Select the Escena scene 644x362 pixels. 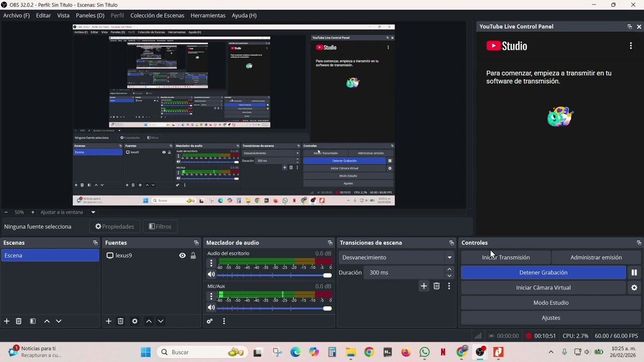click(x=50, y=255)
